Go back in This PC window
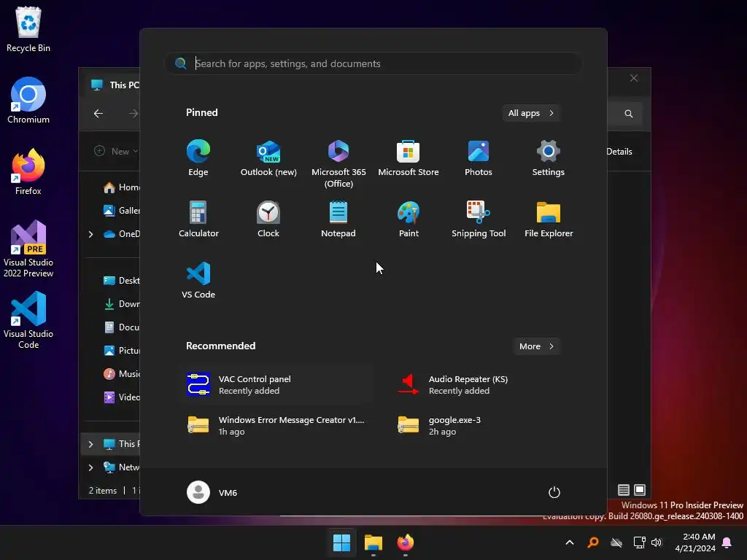 pos(98,113)
